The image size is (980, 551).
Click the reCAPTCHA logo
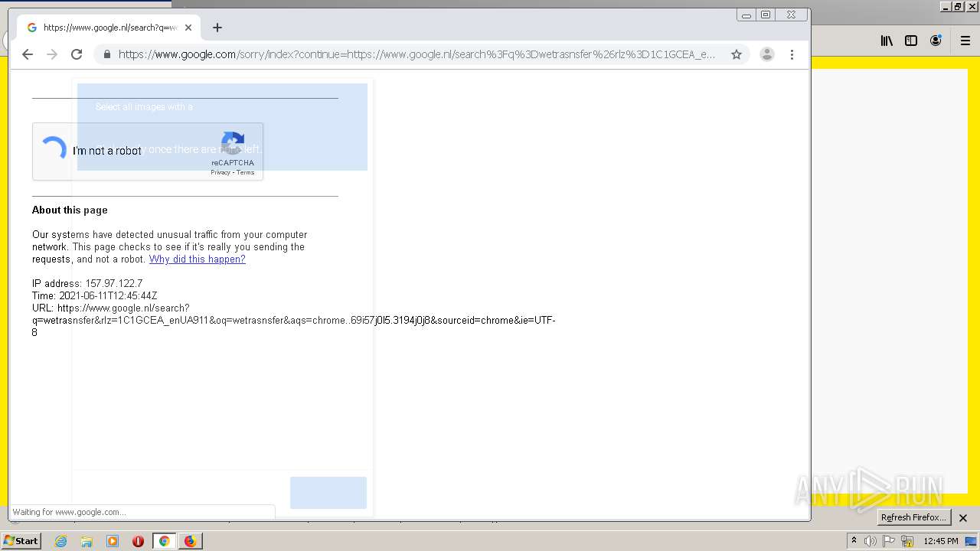(x=233, y=144)
